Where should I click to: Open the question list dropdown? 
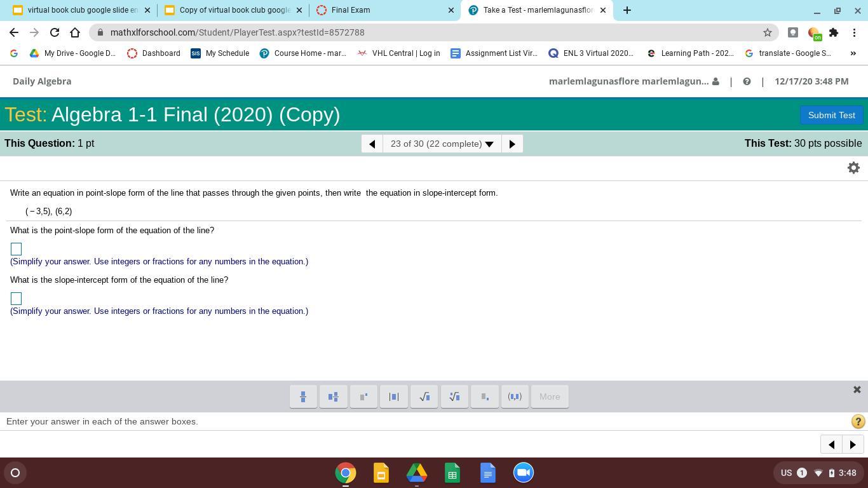coord(442,144)
